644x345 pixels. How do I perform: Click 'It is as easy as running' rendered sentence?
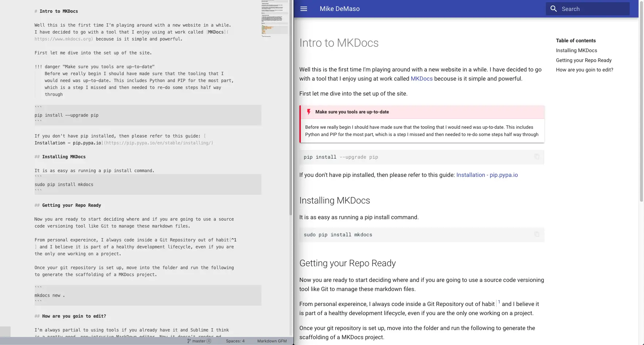click(359, 217)
